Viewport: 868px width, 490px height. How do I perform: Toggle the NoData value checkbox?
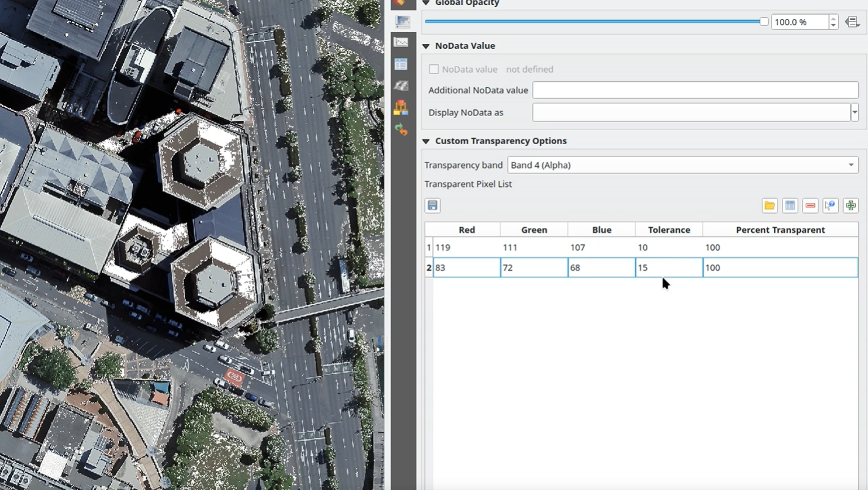(434, 70)
